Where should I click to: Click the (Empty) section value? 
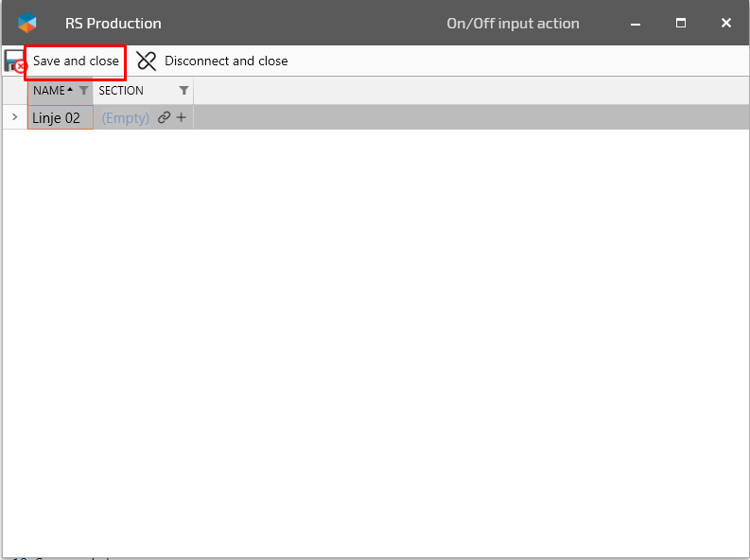[125, 118]
